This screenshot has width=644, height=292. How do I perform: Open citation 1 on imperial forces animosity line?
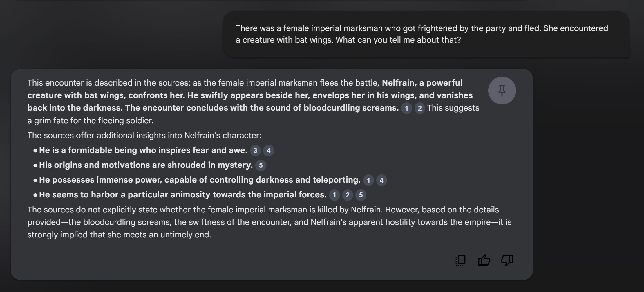pos(334,195)
